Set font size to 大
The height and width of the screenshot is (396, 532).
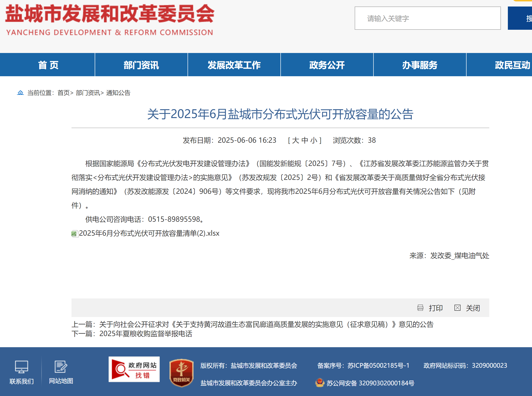click(296, 140)
